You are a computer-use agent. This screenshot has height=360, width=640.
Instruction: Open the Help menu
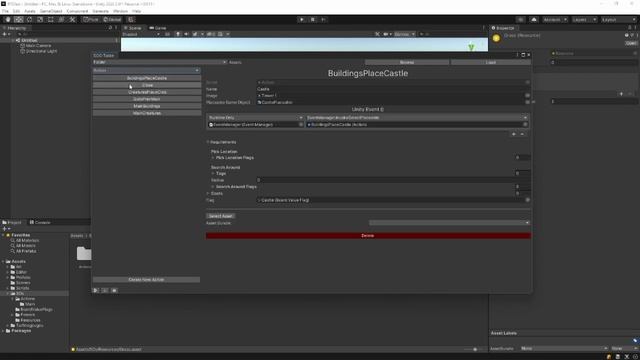(x=136, y=11)
